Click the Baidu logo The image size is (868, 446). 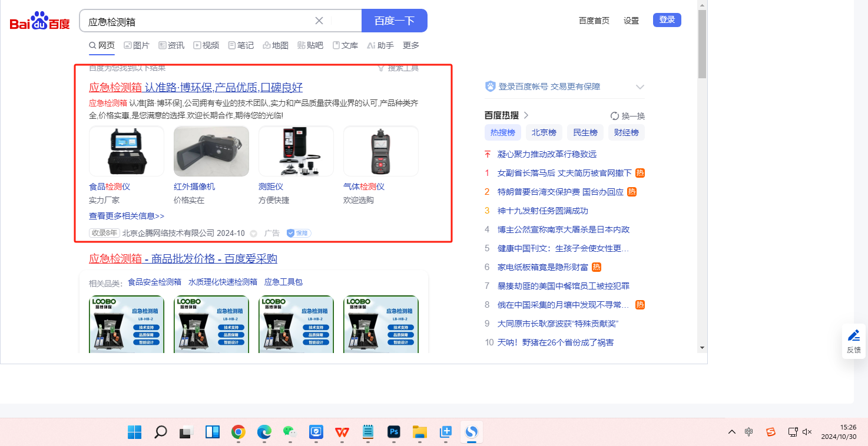(x=39, y=21)
